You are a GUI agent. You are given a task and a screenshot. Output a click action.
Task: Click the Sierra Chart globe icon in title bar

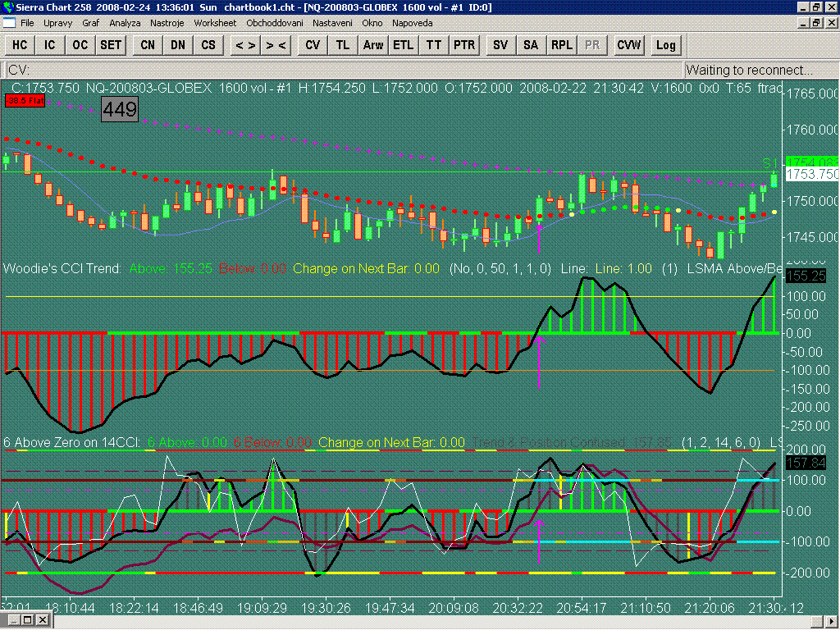[7, 7]
